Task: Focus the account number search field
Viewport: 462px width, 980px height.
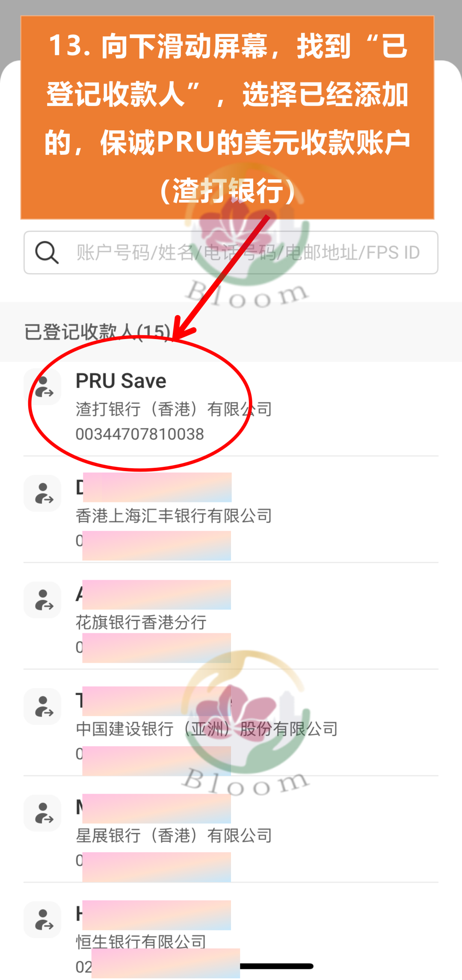Action: click(231, 252)
